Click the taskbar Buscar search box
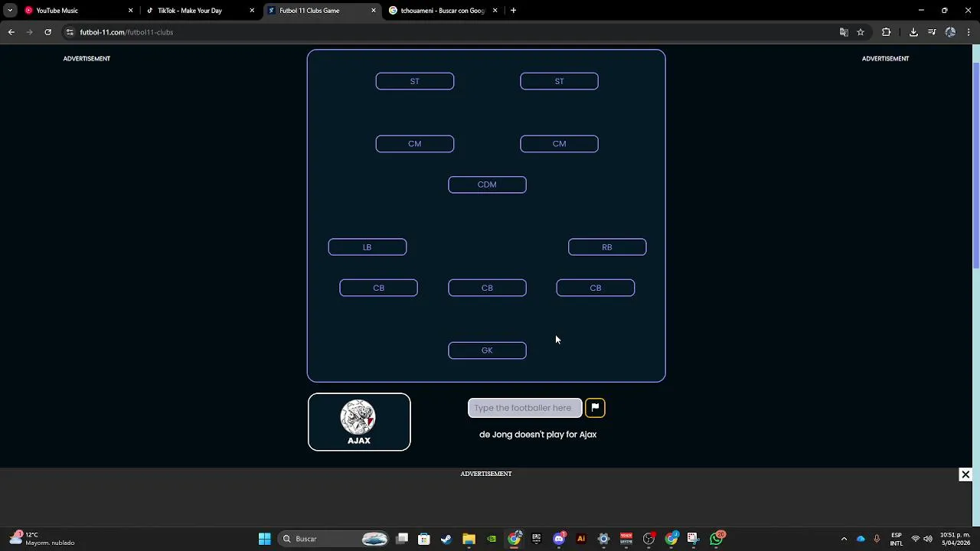 (335, 539)
